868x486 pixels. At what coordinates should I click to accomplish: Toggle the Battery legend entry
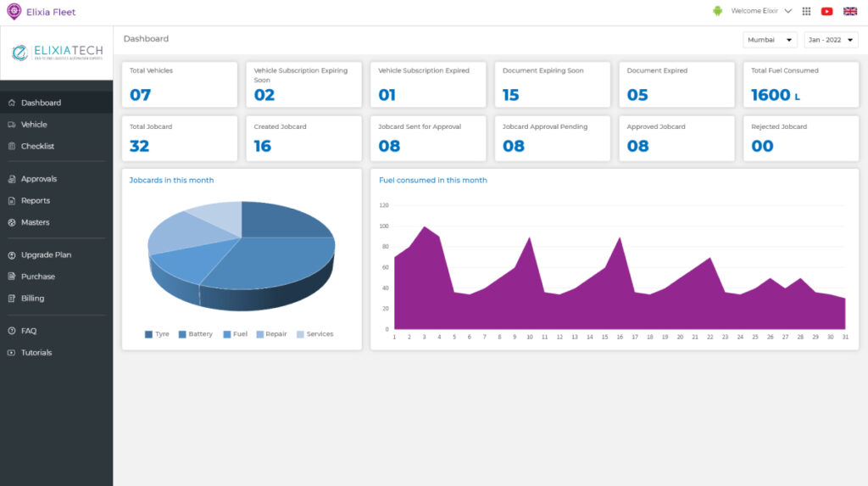pyautogui.click(x=195, y=334)
